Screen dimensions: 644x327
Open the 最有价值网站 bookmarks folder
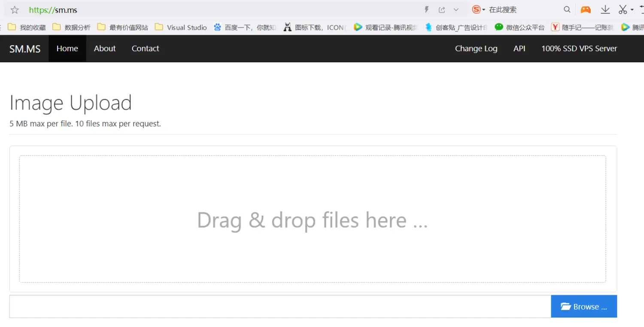pyautogui.click(x=123, y=27)
